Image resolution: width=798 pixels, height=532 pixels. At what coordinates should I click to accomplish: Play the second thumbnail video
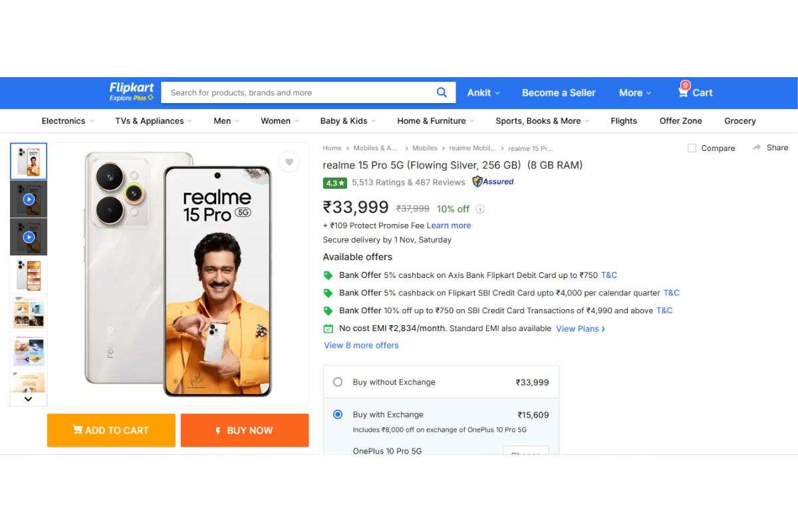pos(28,198)
